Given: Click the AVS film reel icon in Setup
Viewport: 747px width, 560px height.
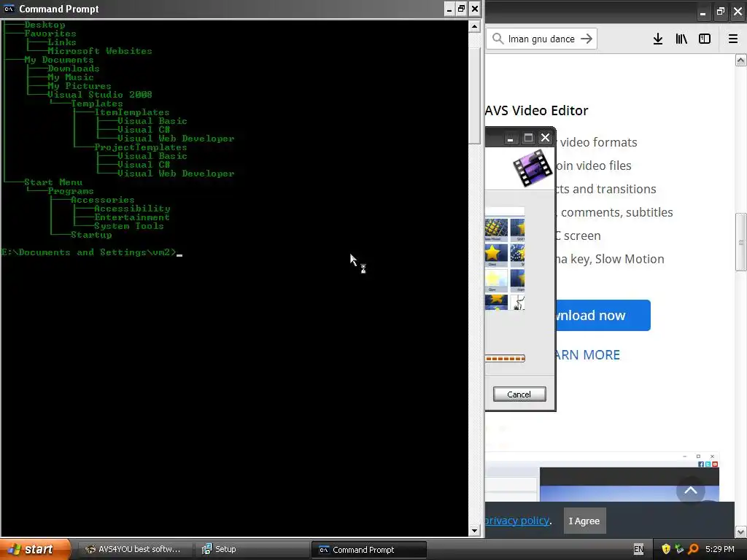Looking at the screenshot, I should tap(533, 167).
